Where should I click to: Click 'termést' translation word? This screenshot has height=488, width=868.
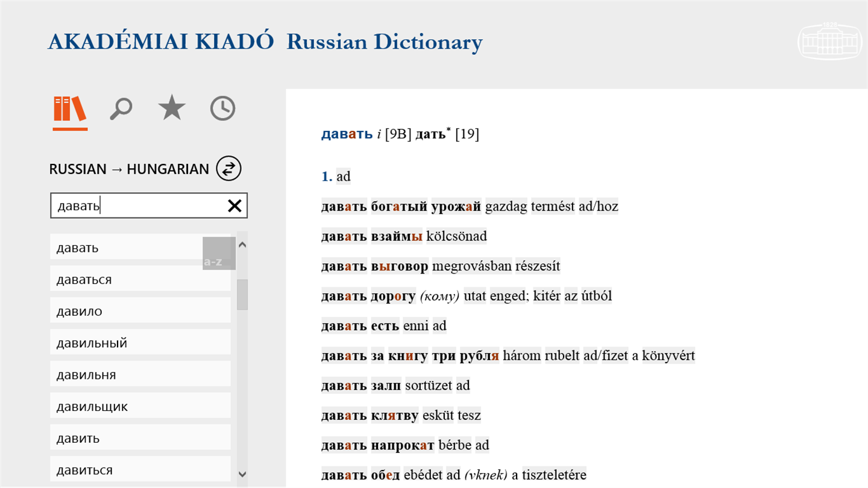553,207
